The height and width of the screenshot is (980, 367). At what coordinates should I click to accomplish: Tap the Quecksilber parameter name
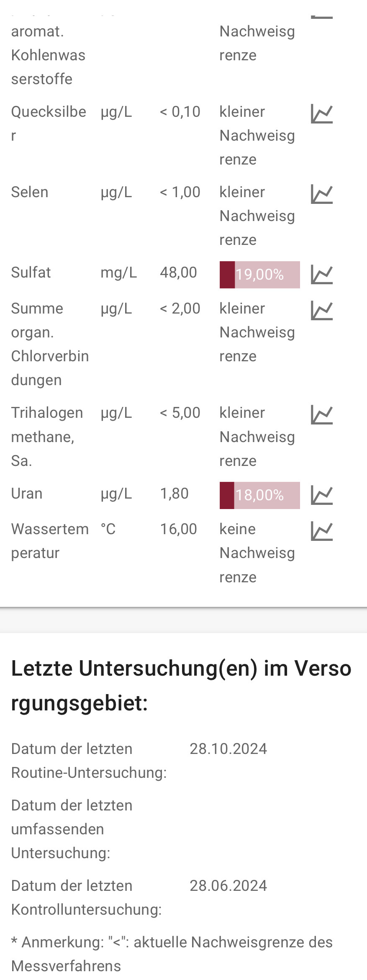coord(49,123)
